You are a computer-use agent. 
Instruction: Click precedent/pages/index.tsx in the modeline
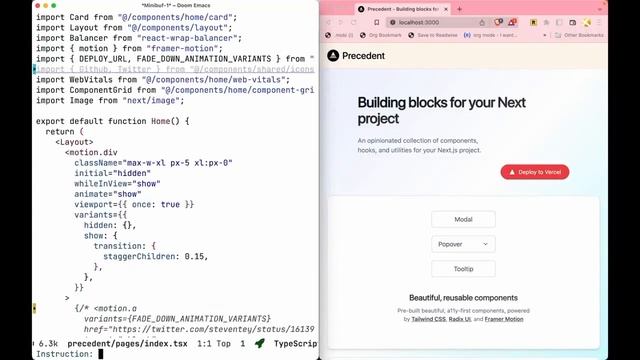click(x=127, y=344)
